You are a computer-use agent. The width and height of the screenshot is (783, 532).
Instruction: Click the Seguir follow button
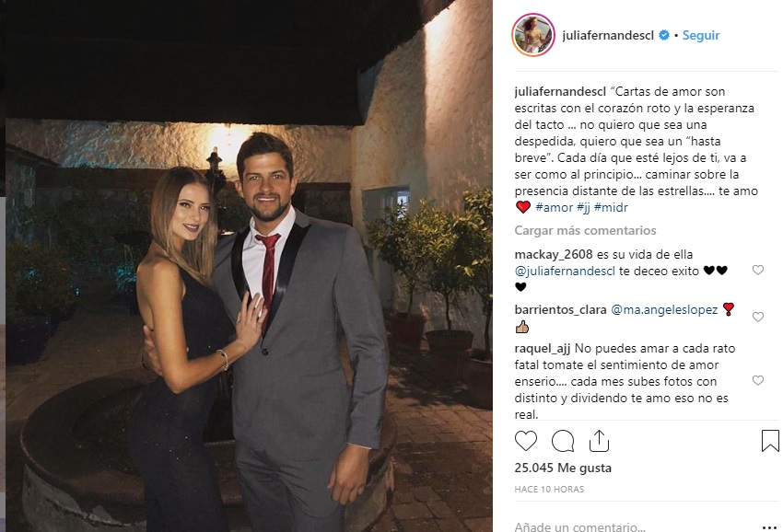(701, 35)
